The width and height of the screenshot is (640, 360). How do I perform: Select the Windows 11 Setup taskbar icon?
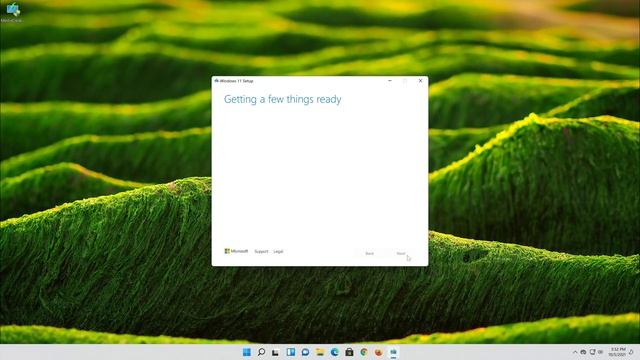393,352
